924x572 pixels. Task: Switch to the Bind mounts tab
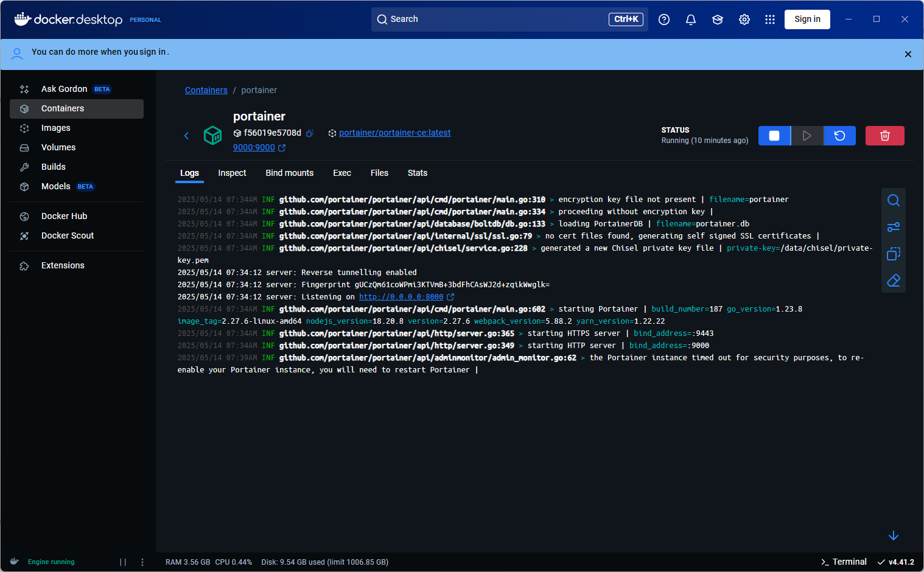[x=290, y=173]
